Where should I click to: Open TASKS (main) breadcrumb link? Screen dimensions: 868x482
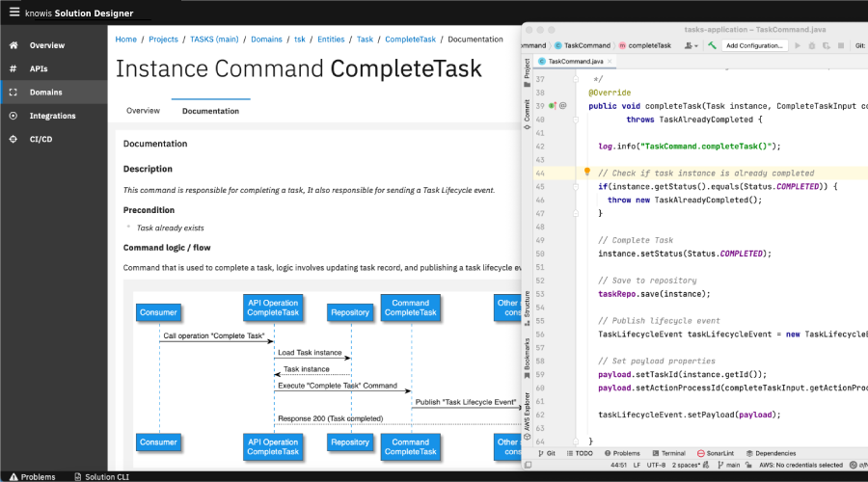coord(214,40)
